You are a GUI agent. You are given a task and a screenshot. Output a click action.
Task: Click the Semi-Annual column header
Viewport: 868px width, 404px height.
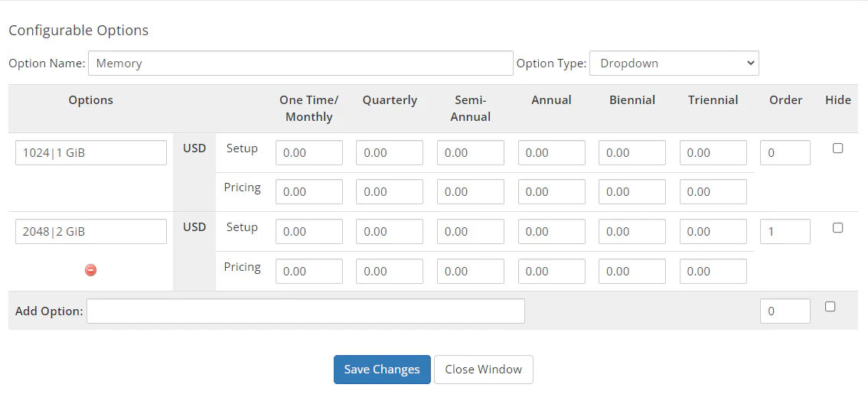471,109
